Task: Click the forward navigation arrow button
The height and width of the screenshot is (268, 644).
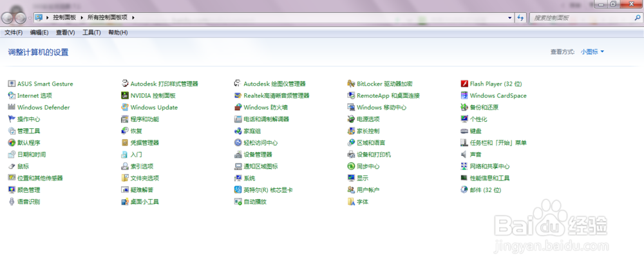Action: (x=20, y=18)
